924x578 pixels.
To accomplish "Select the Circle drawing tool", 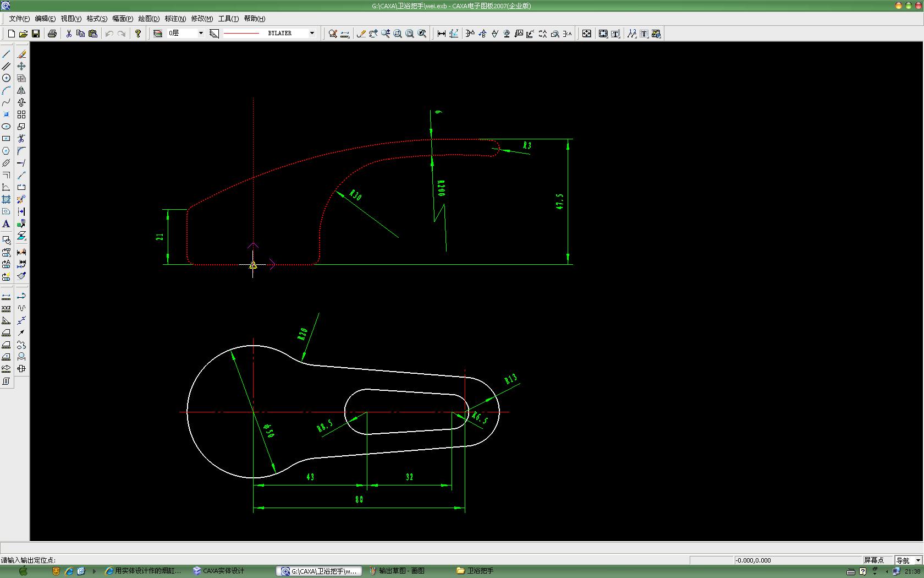I will point(6,78).
